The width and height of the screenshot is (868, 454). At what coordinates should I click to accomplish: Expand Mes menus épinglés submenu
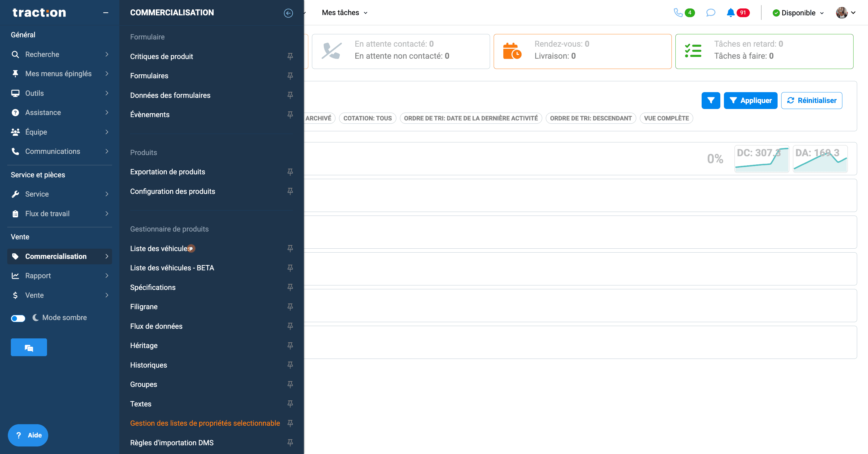click(60, 74)
